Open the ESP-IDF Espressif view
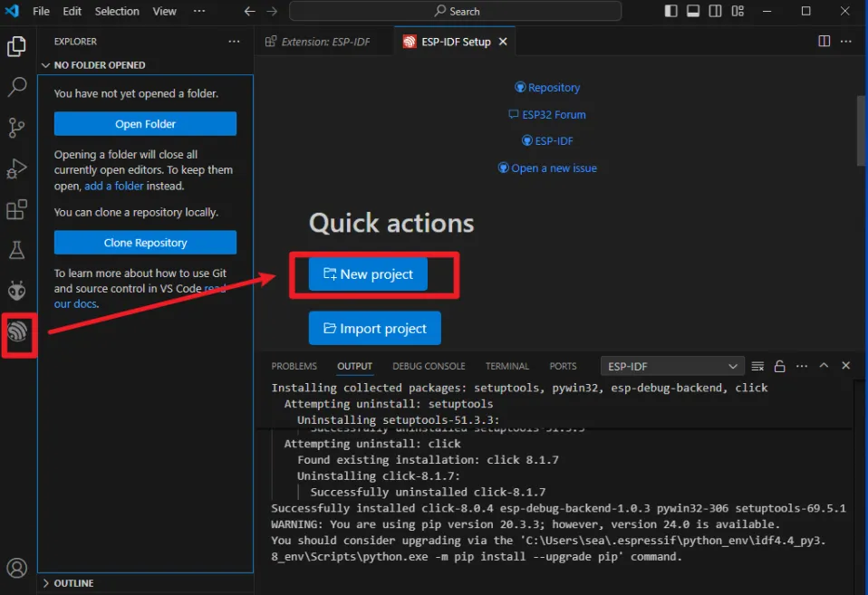The width and height of the screenshot is (868, 595). 18,332
